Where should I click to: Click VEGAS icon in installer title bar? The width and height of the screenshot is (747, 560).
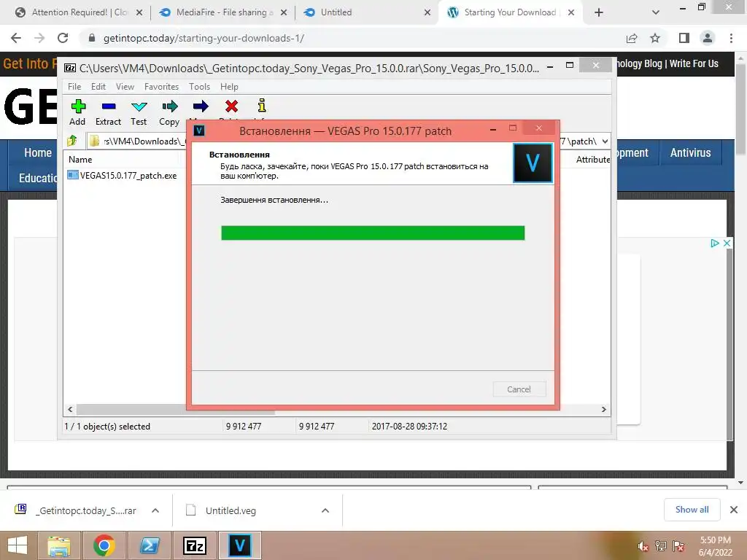199,131
